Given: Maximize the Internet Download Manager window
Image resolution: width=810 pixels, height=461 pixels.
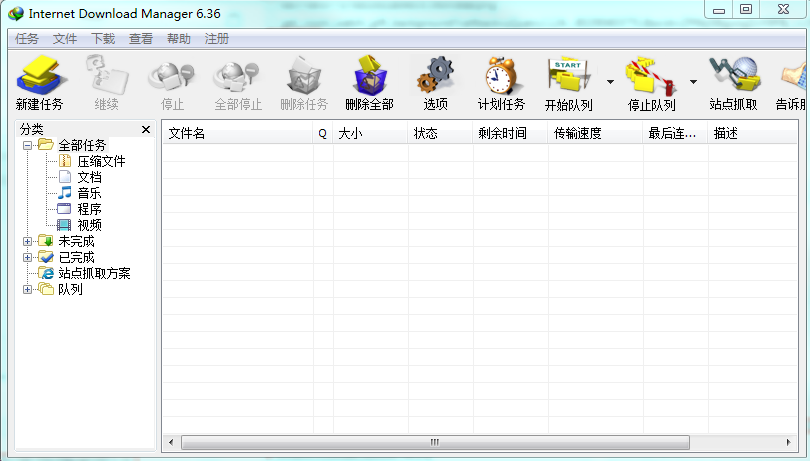Looking at the screenshot, I should pos(745,9).
